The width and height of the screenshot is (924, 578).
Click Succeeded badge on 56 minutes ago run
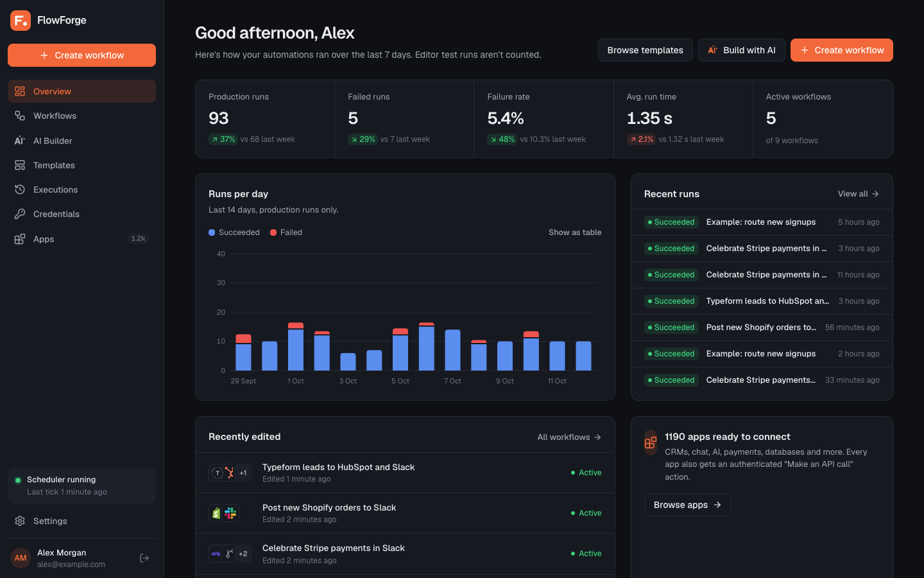pyautogui.click(x=671, y=328)
